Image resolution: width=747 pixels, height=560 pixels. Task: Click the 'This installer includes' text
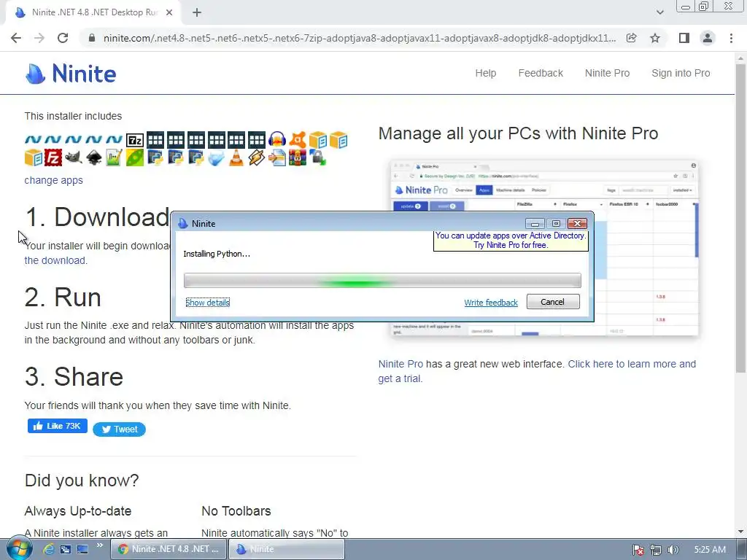tap(73, 116)
